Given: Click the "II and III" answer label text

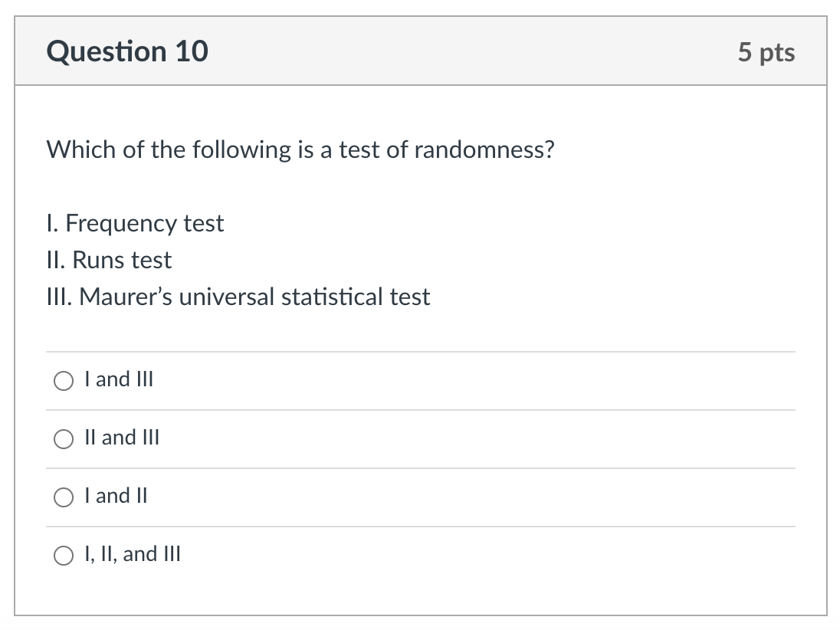Looking at the screenshot, I should coord(123,438).
